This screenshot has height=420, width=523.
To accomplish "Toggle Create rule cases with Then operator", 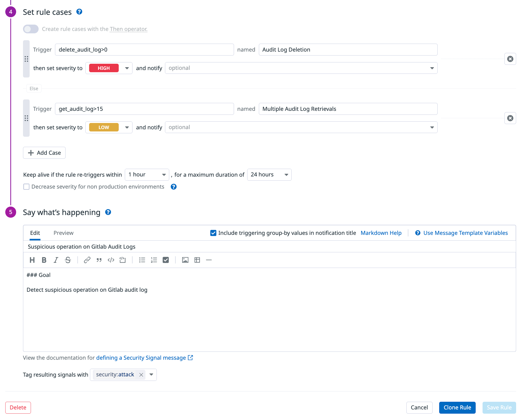I will click(x=31, y=29).
